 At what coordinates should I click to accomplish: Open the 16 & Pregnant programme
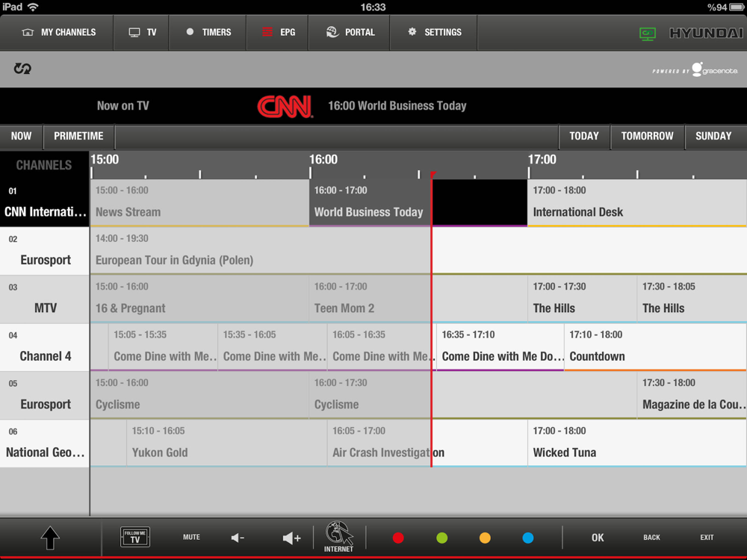click(x=199, y=299)
